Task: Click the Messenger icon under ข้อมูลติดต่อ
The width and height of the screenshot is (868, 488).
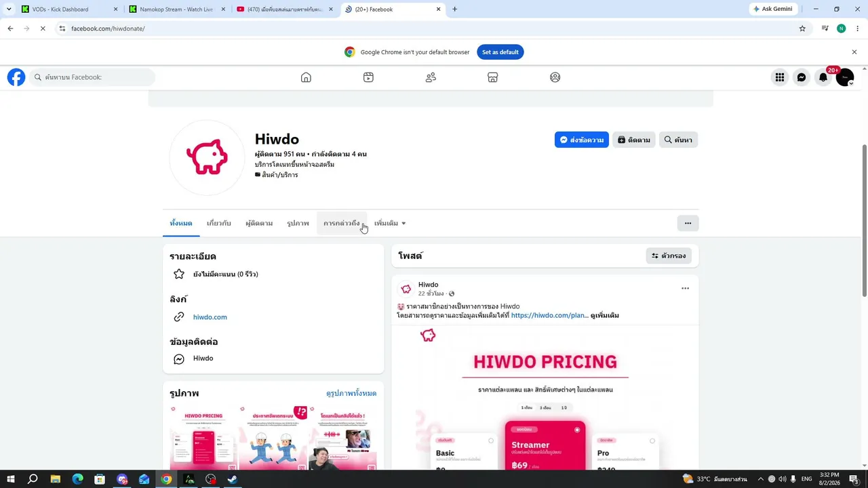Action: point(179,359)
